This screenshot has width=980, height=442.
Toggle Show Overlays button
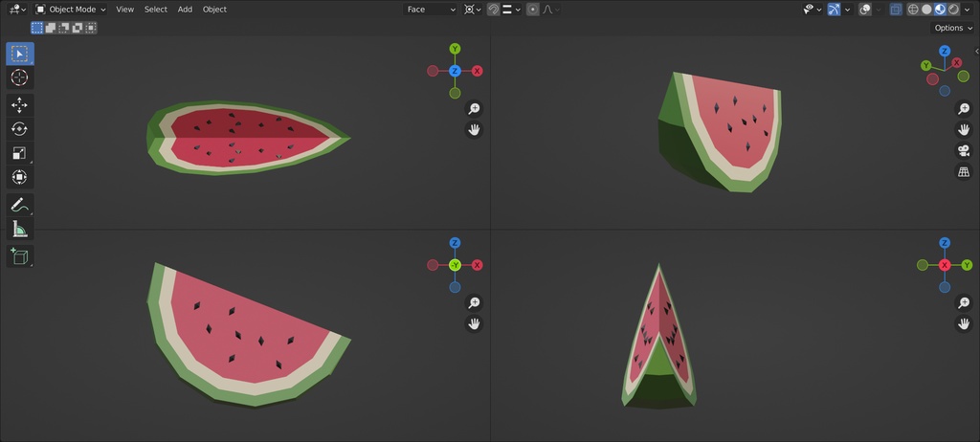click(x=865, y=10)
